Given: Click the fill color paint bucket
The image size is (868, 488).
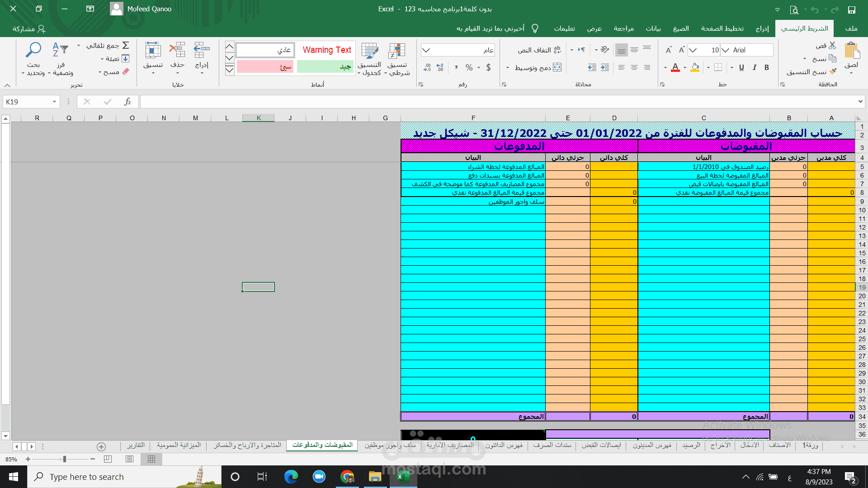Looking at the screenshot, I should click(x=695, y=67).
